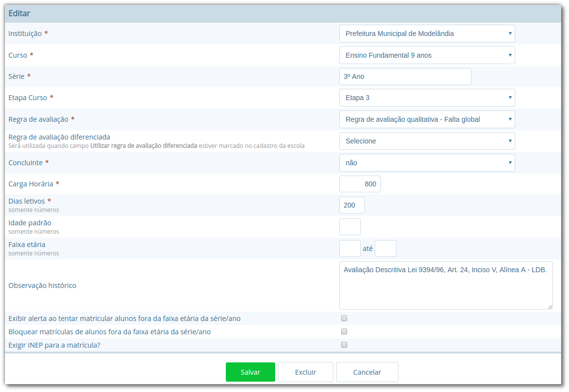
Task: Click the Série text field
Action: point(405,76)
